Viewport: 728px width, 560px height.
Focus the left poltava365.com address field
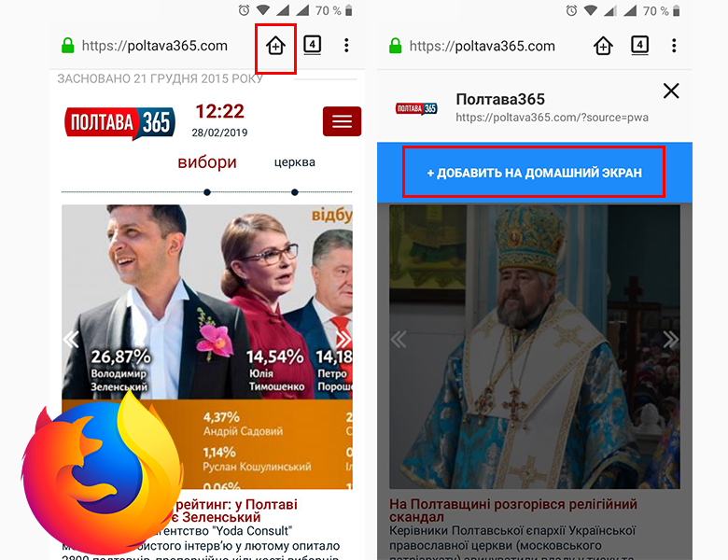click(x=155, y=46)
